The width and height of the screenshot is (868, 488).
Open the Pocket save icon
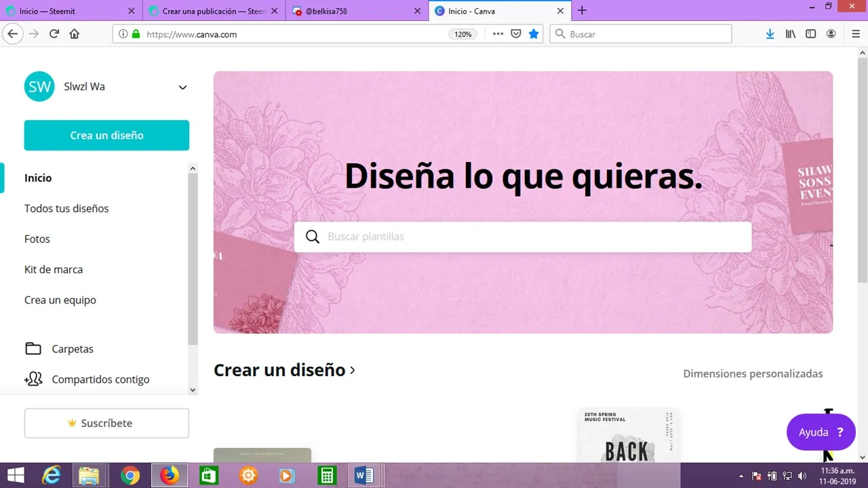[516, 34]
